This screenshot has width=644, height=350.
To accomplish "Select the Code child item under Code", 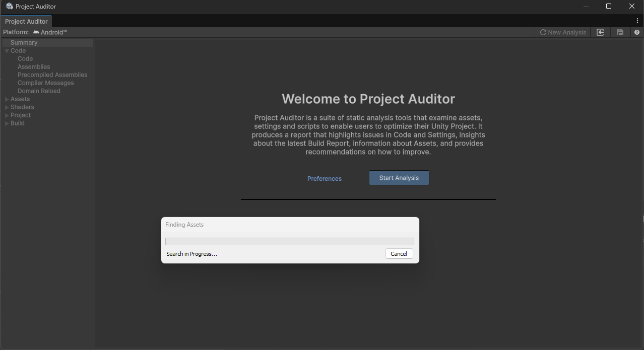I will (25, 59).
